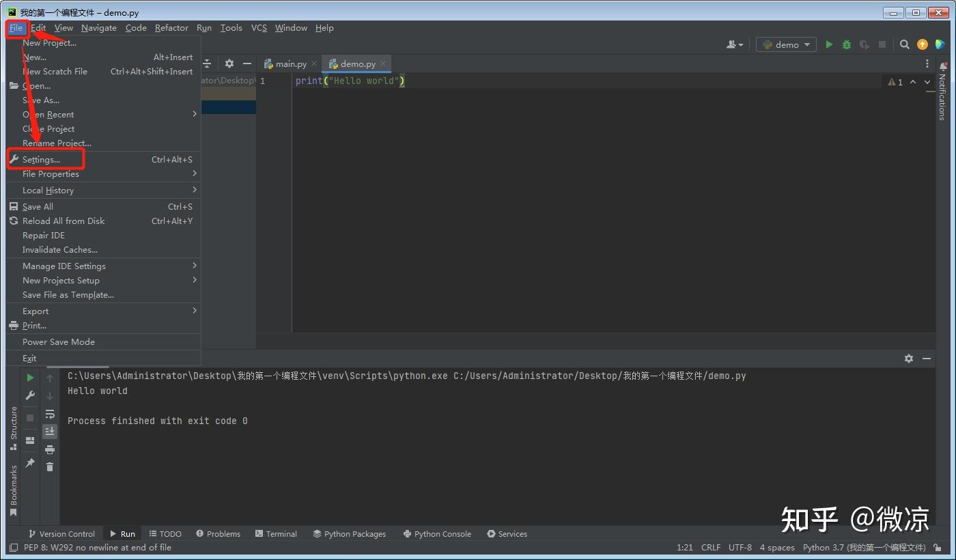Click the 4 spaces indent indicator
This screenshot has width=956, height=560.
[777, 548]
